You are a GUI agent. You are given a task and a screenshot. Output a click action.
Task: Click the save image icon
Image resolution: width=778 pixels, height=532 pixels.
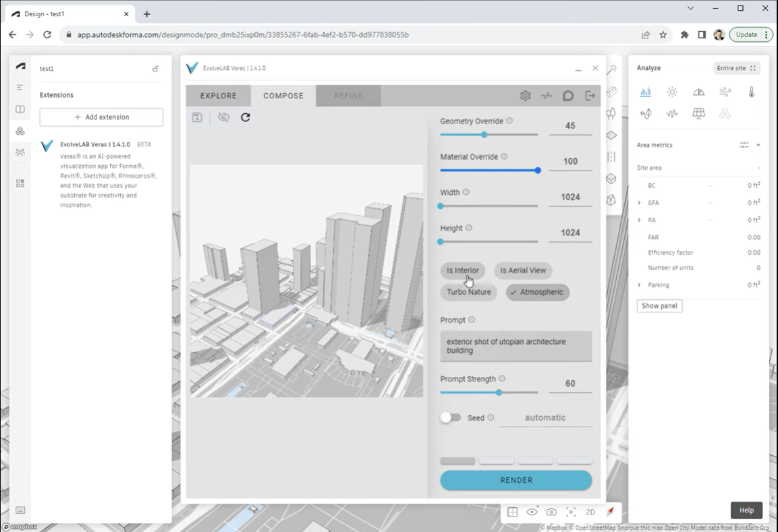(x=197, y=117)
